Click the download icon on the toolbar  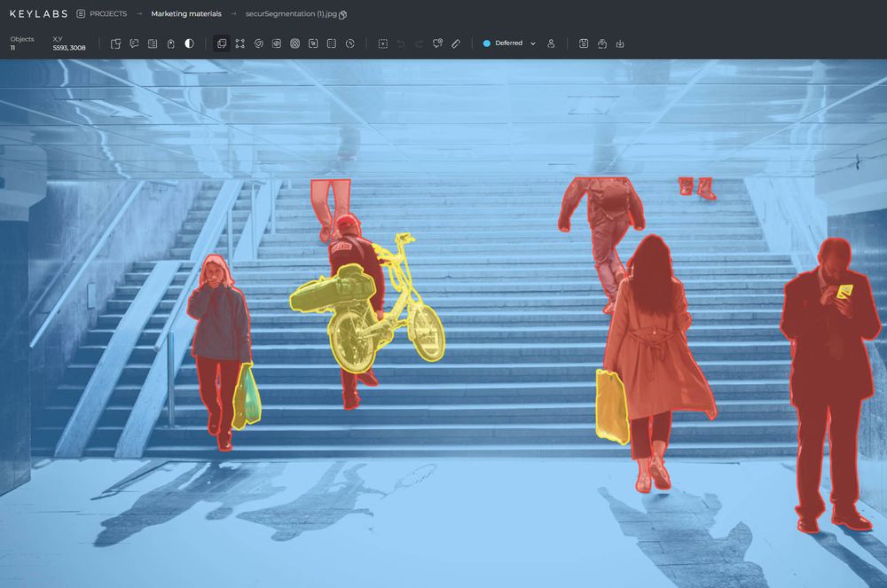click(x=619, y=43)
